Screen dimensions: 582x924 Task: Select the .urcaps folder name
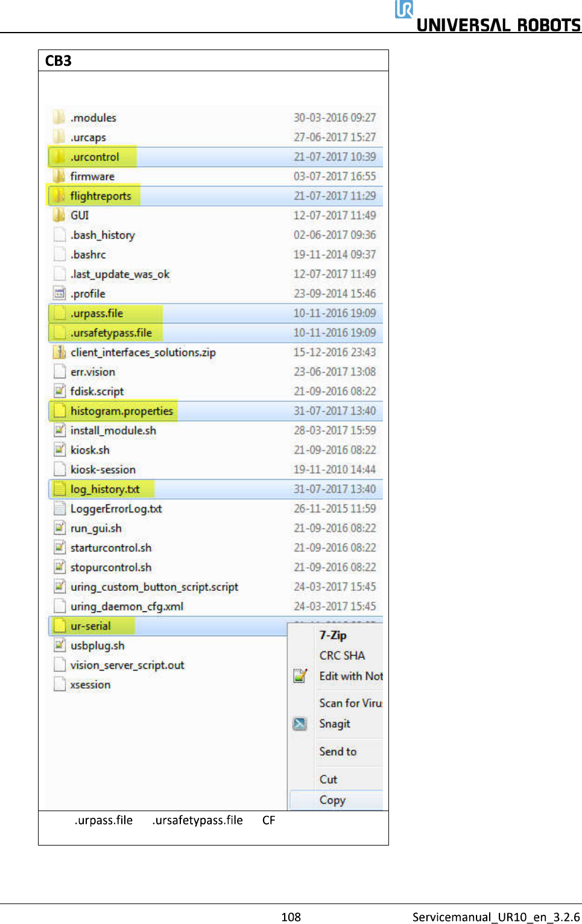click(x=88, y=138)
